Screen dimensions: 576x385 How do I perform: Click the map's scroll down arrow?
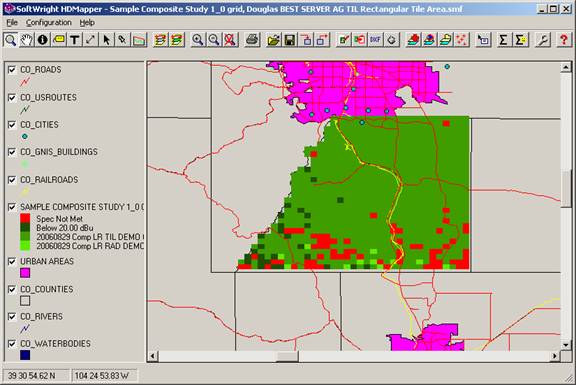(566, 345)
